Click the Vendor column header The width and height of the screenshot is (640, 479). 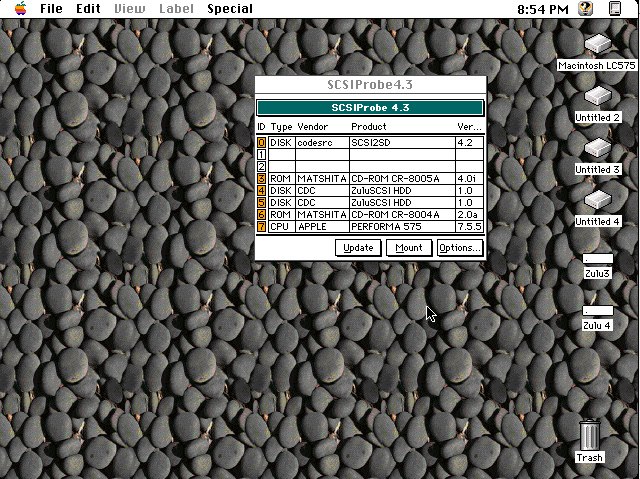pos(313,126)
